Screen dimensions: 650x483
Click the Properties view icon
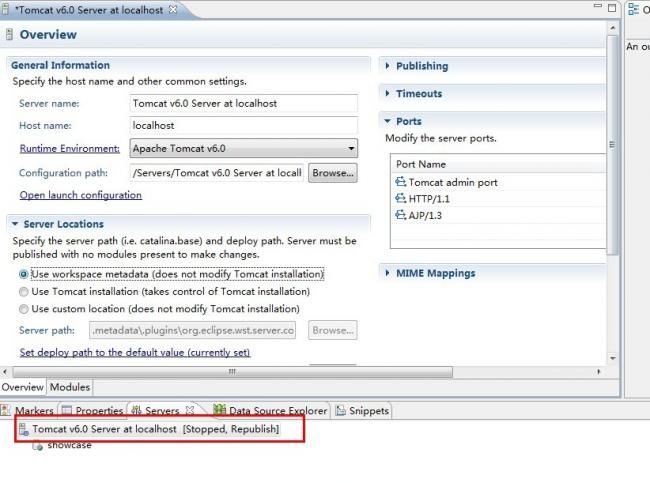coord(67,410)
